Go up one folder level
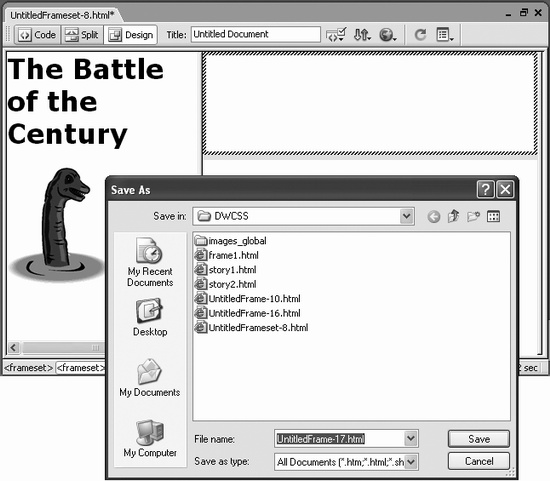This screenshot has height=481, width=550. coord(453,216)
